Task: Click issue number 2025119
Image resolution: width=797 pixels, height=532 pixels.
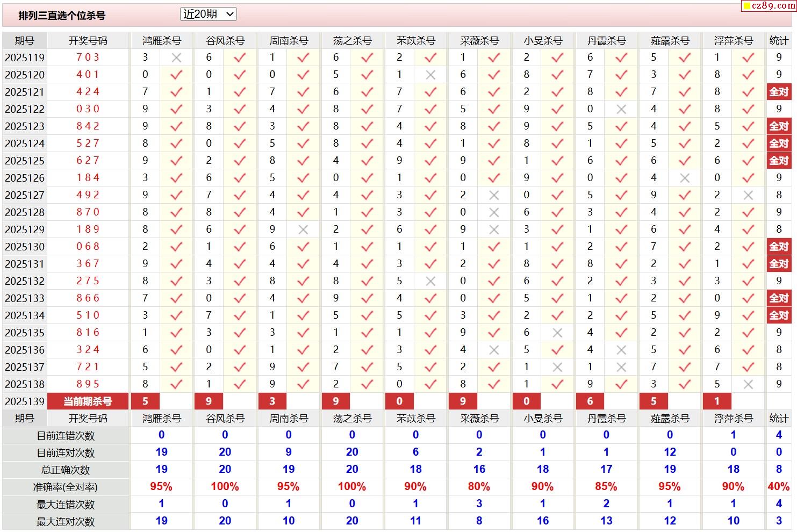Action: (x=25, y=57)
